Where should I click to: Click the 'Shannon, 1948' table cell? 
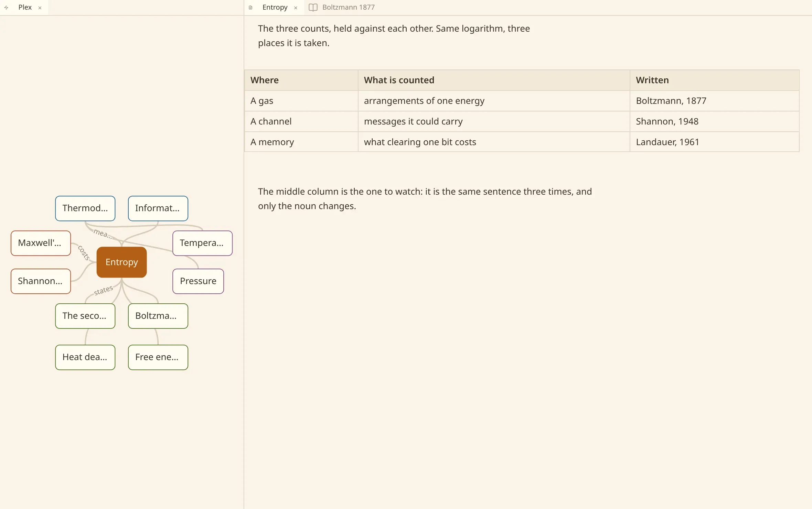(x=714, y=121)
